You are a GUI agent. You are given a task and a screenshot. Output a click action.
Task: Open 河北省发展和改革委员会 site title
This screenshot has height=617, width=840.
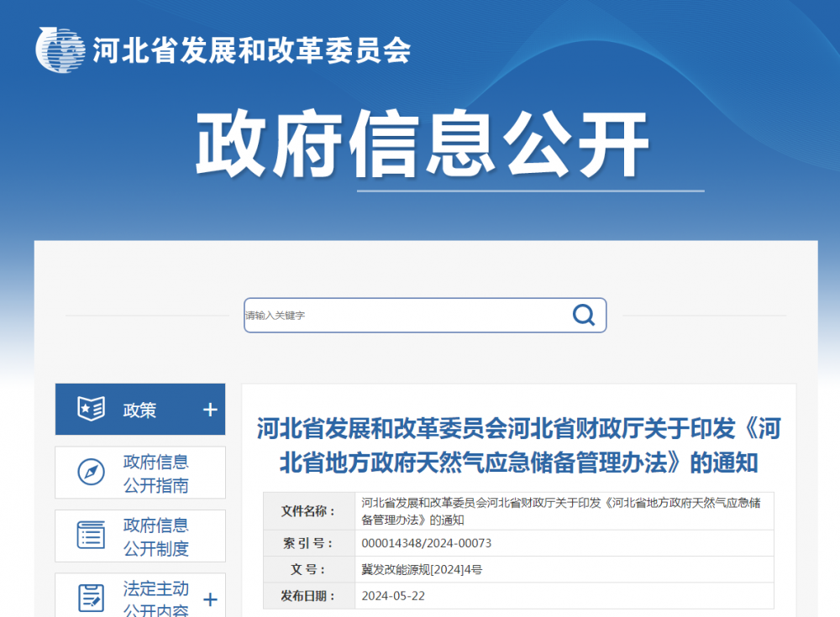coord(252,51)
